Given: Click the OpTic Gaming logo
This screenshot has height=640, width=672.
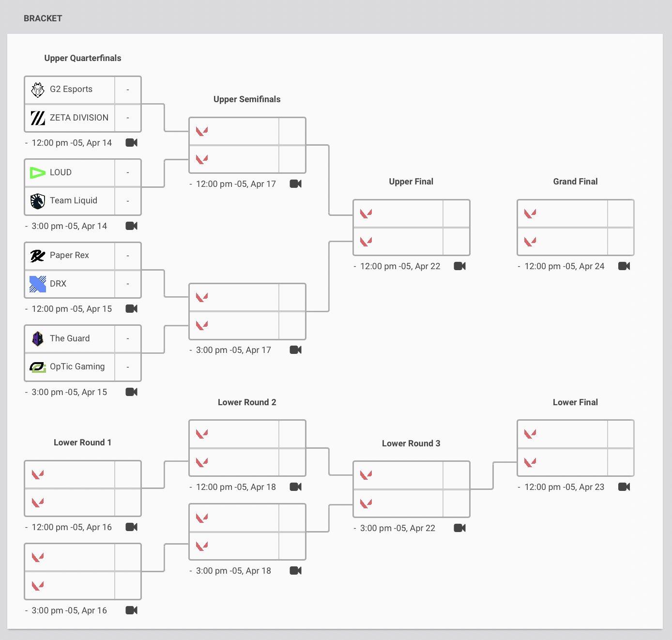Looking at the screenshot, I should pyautogui.click(x=38, y=367).
